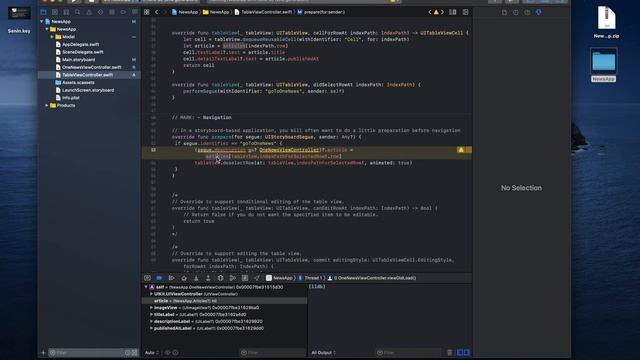Select SceneDelegate.swift in navigator
The image size is (640, 360).
(83, 52)
